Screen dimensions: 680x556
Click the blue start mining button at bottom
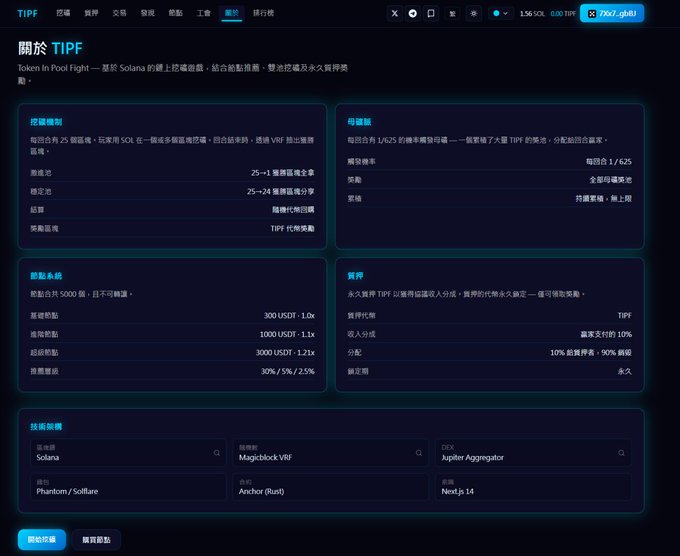tap(42, 540)
